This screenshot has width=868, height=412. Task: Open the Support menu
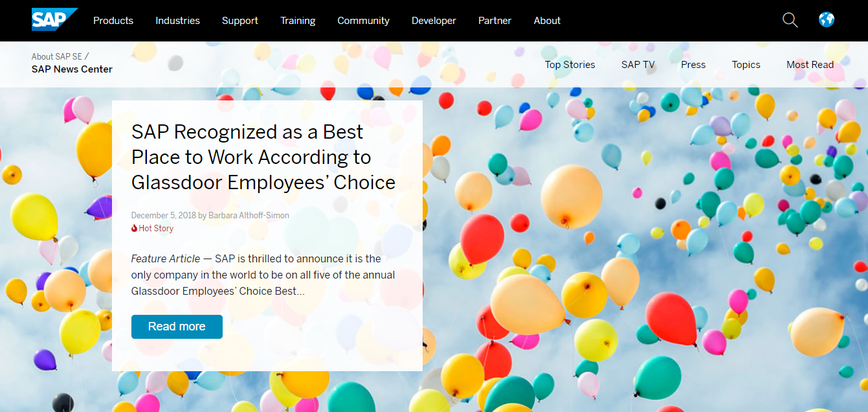tap(240, 21)
